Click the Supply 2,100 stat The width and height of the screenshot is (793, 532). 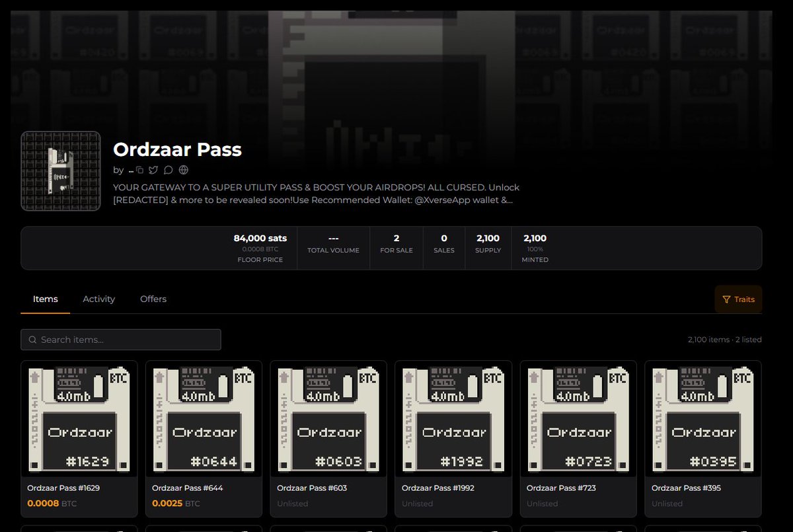[x=488, y=243]
